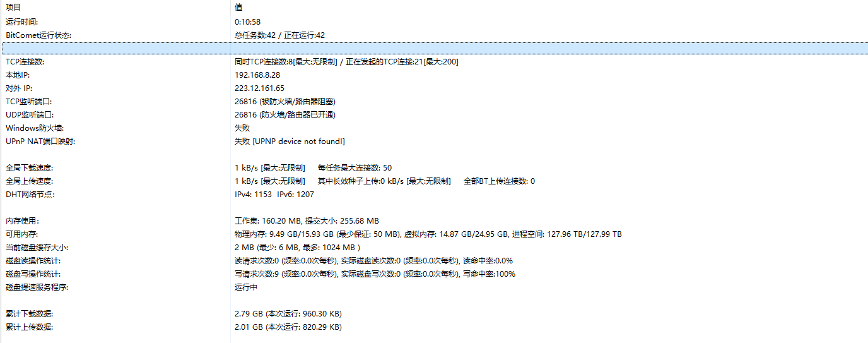Viewport: 868px width, 343px height.
Task: Select the 全局下载速度 row label
Action: pyautogui.click(x=30, y=168)
